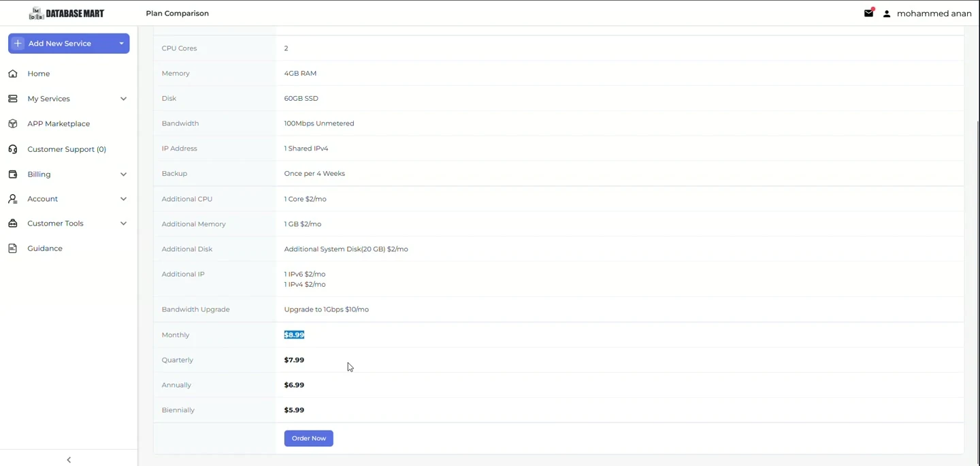This screenshot has width=980, height=466.
Task: Open Guidance in the sidebar
Action: (x=45, y=249)
